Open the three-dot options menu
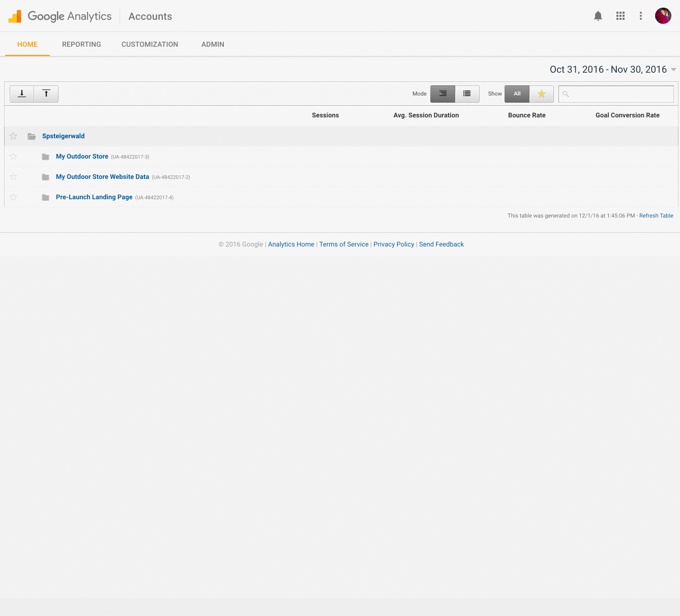Screen dimensions: 680x616 click(x=641, y=16)
